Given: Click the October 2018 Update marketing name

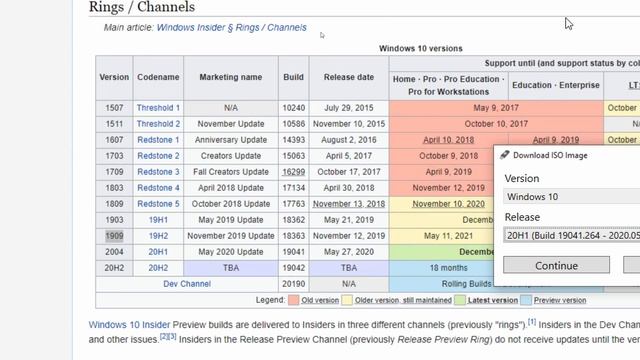Looking at the screenshot, I should (x=231, y=204).
